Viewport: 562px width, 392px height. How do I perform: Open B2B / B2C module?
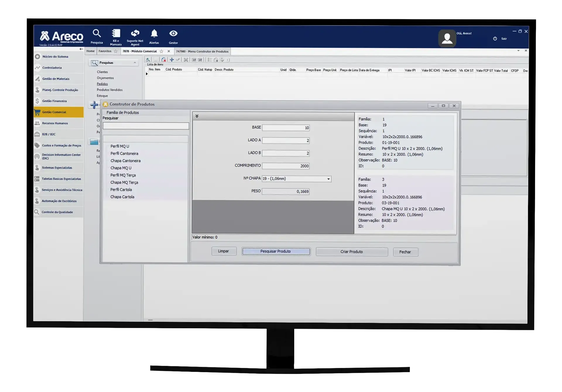[x=59, y=134]
